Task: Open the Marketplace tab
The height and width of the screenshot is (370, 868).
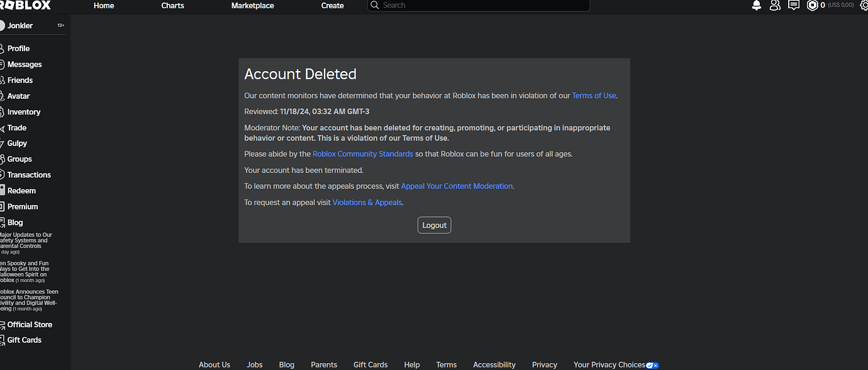Action: point(252,5)
